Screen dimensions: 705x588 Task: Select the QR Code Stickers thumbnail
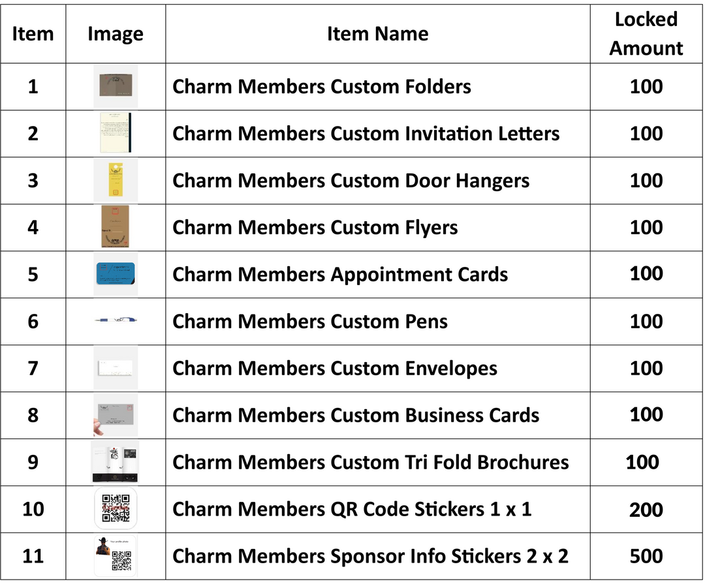point(116,508)
